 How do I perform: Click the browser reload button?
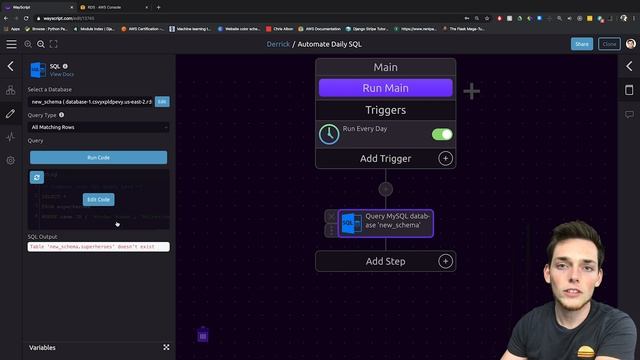pyautogui.click(x=26, y=18)
